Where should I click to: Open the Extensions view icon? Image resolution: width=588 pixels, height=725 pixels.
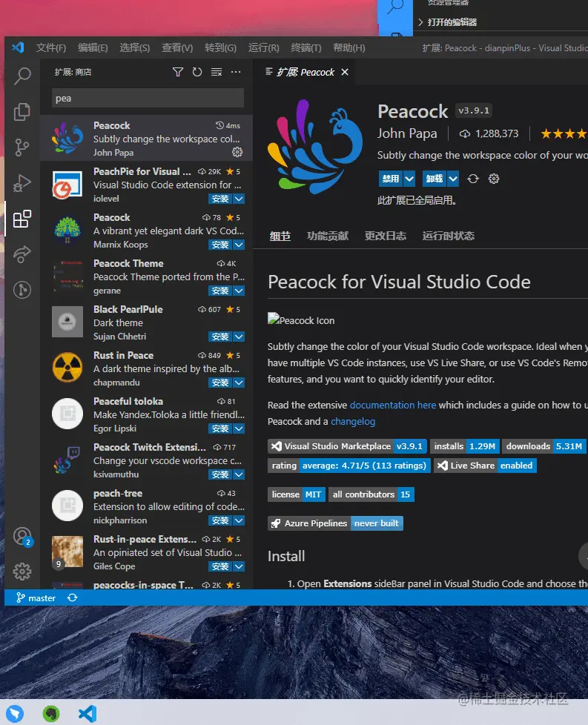[22, 219]
